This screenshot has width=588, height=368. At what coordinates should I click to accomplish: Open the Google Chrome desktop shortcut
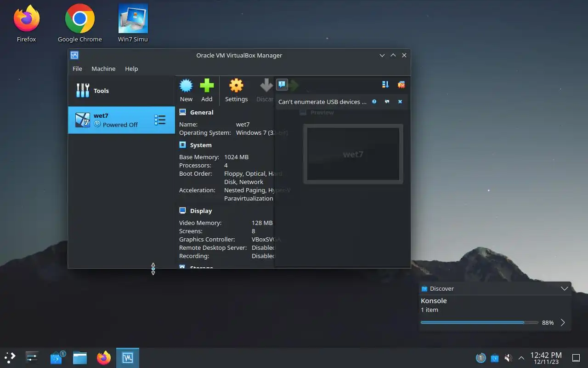click(x=80, y=24)
